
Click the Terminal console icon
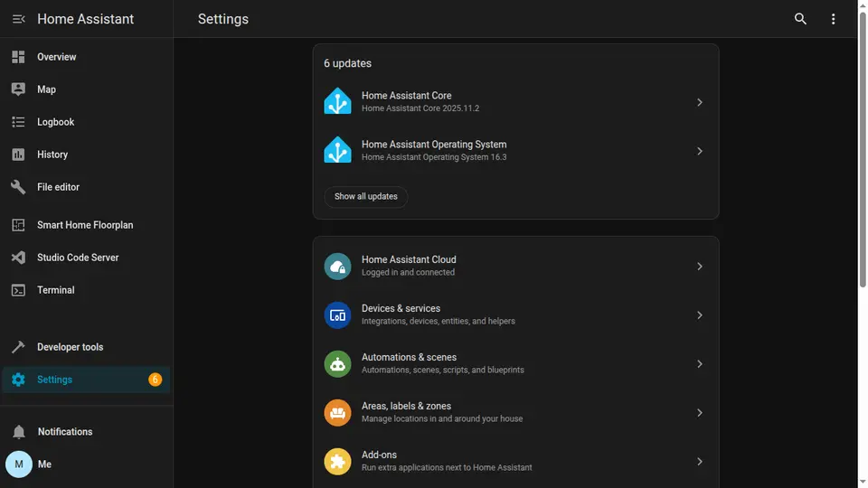pyautogui.click(x=18, y=290)
